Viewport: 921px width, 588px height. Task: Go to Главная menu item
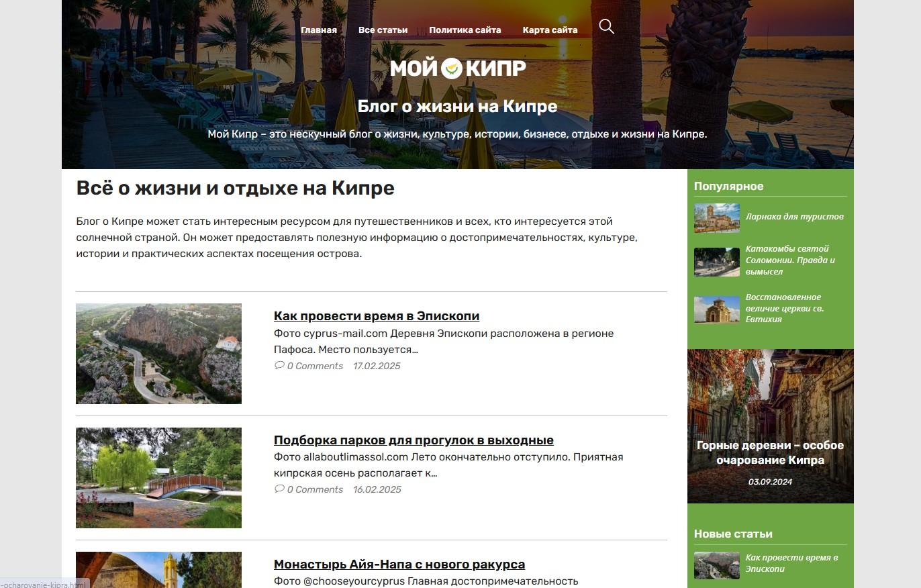coord(319,30)
